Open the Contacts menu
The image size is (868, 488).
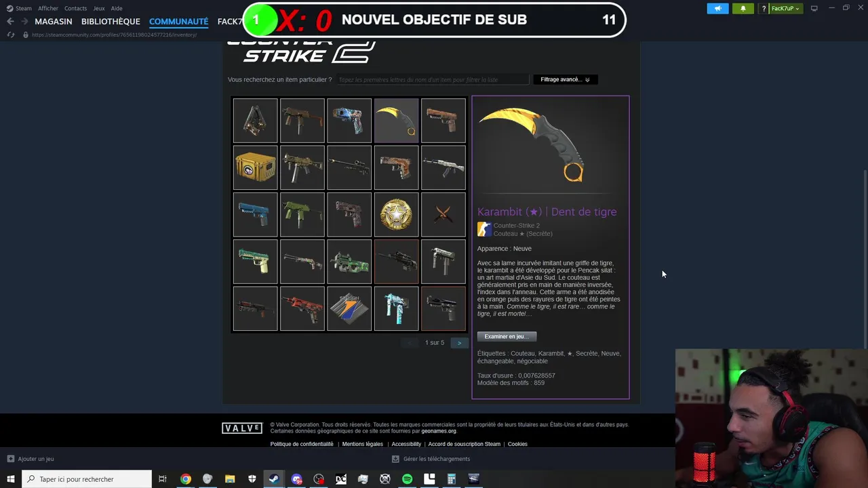point(75,8)
